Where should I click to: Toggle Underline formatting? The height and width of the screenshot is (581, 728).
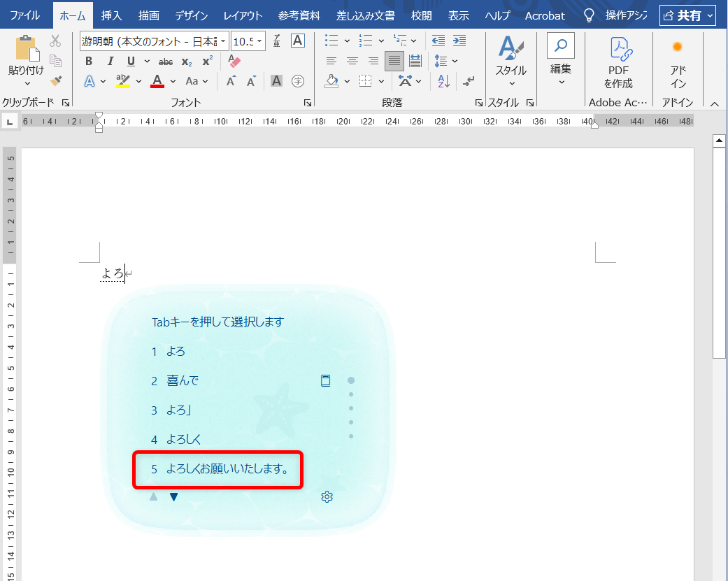click(x=131, y=62)
